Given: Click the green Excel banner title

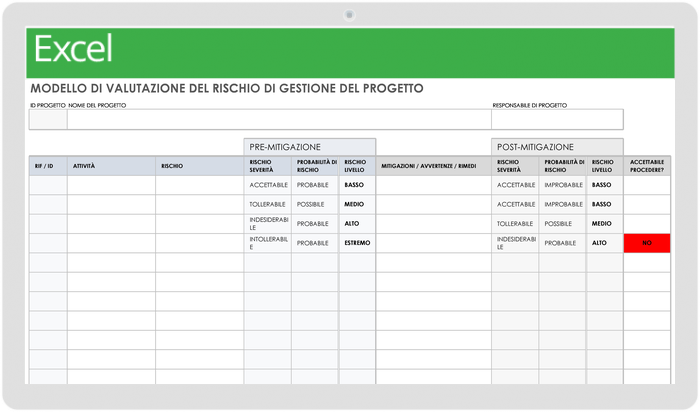Looking at the screenshot, I should click(x=73, y=49).
